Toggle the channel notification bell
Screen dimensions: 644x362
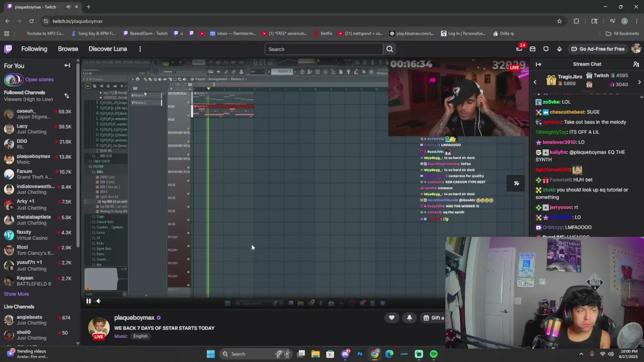click(x=410, y=318)
